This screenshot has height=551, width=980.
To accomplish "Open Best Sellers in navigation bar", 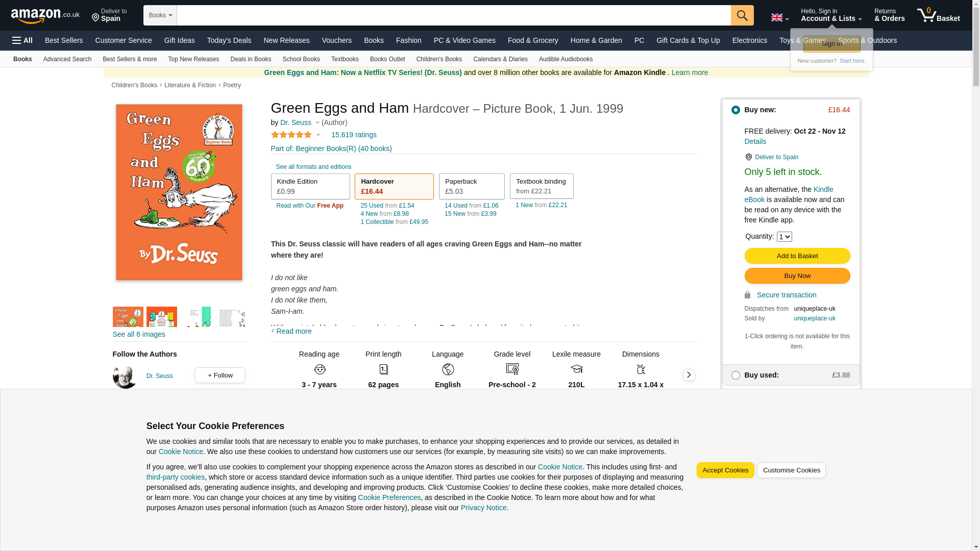I will click(64, 40).
